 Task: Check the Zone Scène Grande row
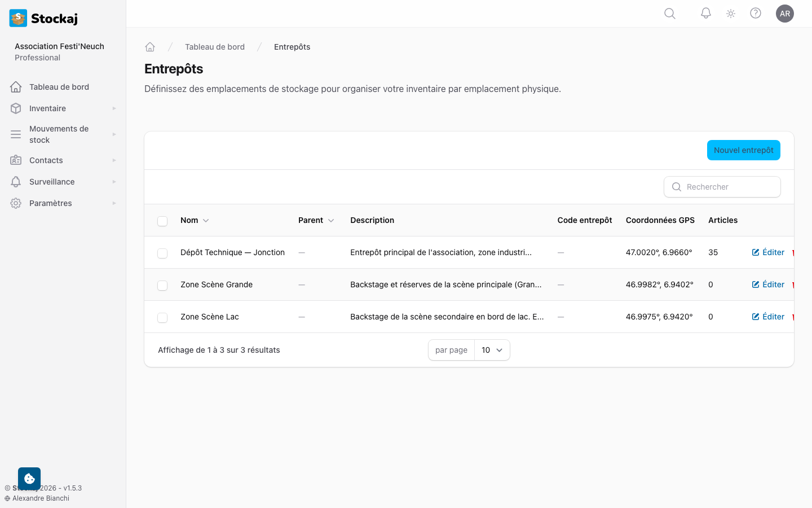point(162,285)
